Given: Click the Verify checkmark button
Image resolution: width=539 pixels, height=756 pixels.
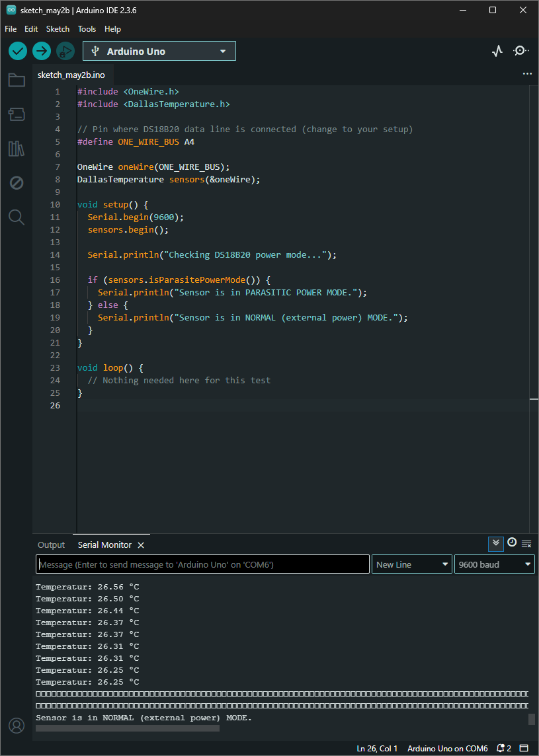Looking at the screenshot, I should click(x=18, y=51).
